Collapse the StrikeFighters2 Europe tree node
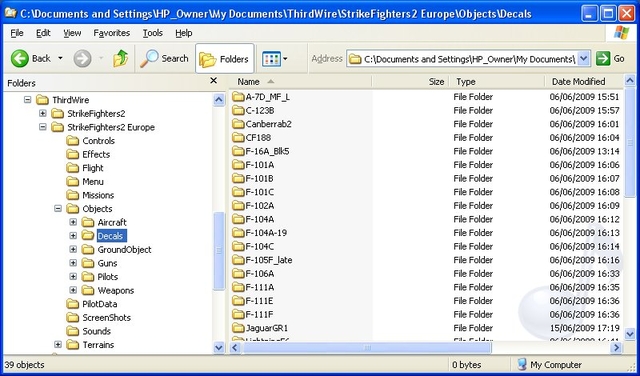 pyautogui.click(x=42, y=127)
